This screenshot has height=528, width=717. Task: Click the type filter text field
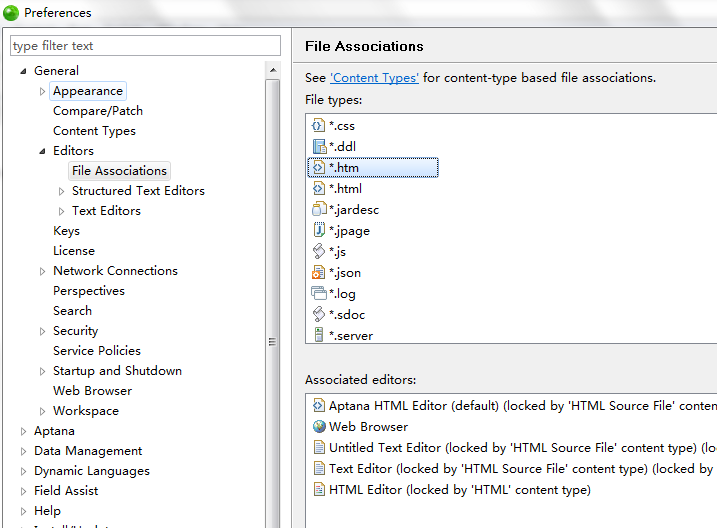145,46
